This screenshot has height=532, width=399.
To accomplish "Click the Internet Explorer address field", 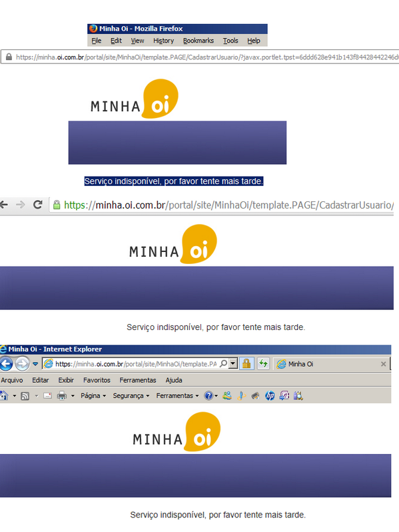I will click(136, 364).
